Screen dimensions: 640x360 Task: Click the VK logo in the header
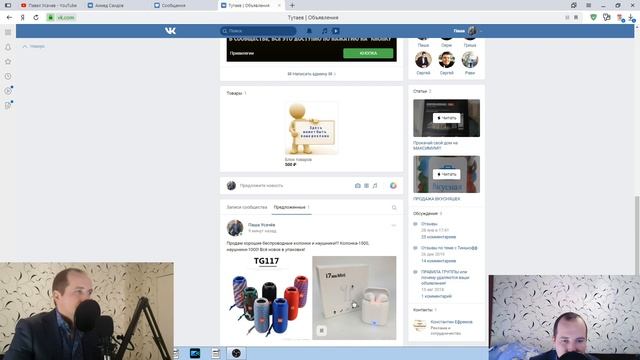coord(170,31)
